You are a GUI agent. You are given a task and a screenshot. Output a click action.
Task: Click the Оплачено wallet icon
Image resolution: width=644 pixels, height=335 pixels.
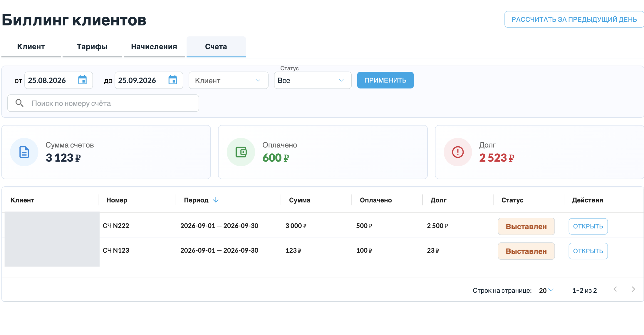coord(241,152)
